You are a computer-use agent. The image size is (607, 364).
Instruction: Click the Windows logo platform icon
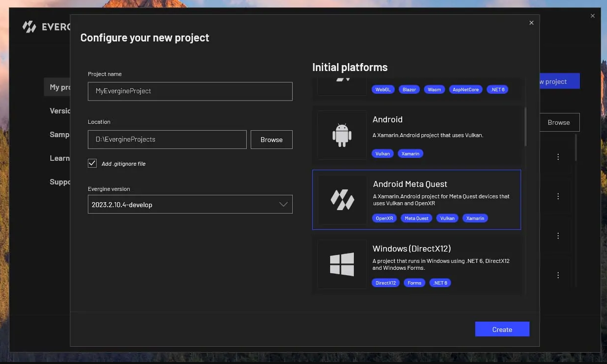coord(342,264)
